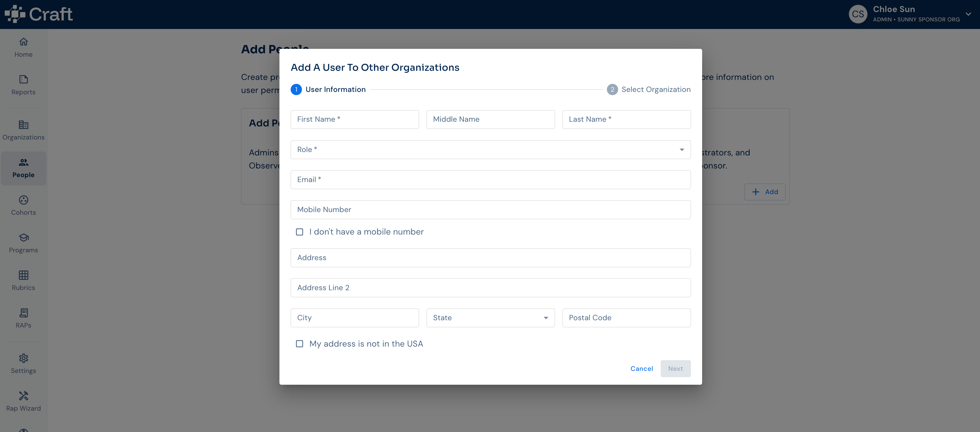Focus the Email field

(x=490, y=180)
